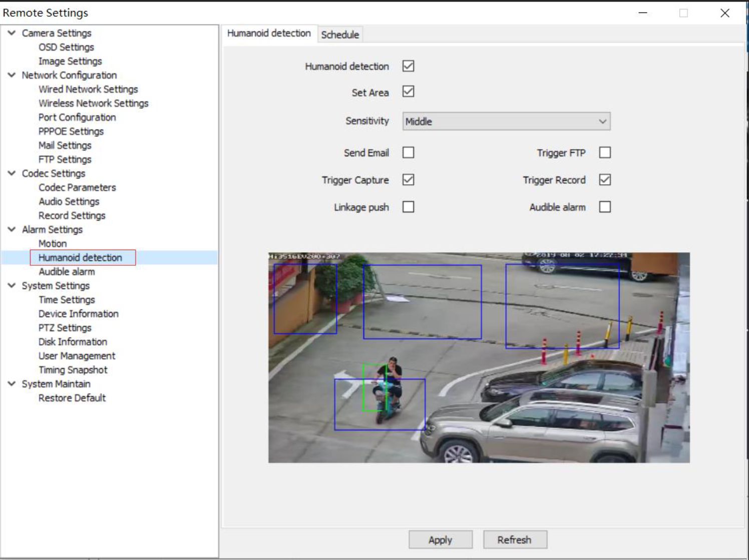Tick the Linkage push checkbox
The image size is (749, 560).
408,207
